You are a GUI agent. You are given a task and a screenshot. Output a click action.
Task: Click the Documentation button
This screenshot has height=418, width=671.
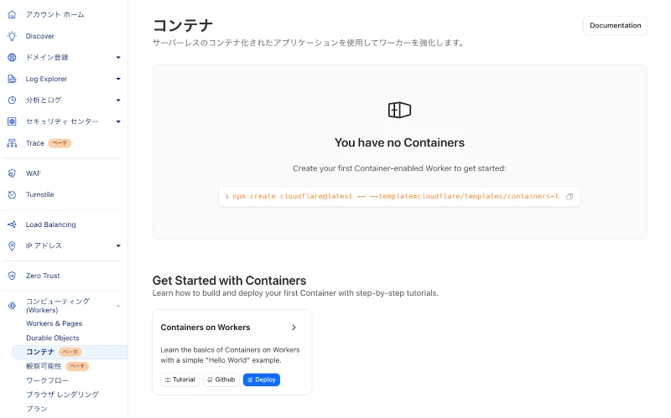tap(614, 25)
